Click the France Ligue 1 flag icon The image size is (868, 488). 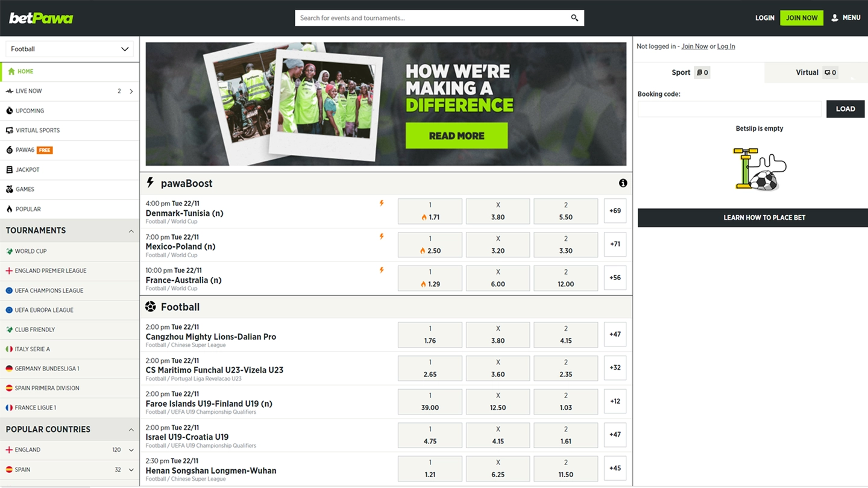click(x=9, y=408)
